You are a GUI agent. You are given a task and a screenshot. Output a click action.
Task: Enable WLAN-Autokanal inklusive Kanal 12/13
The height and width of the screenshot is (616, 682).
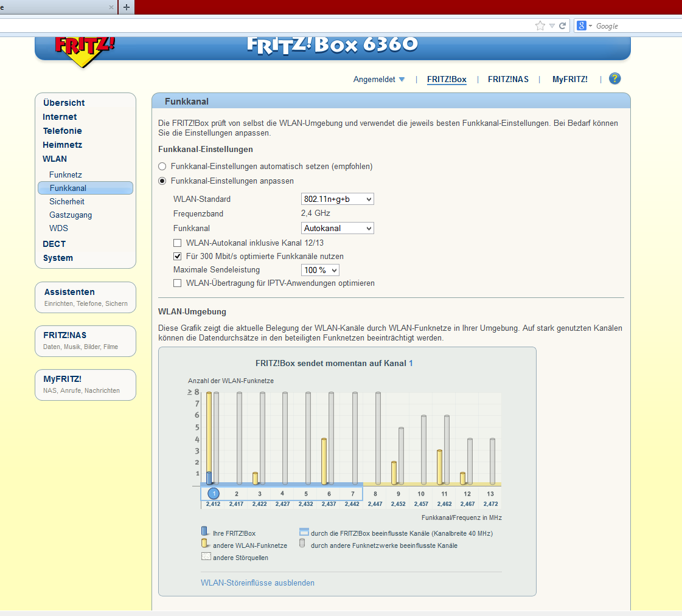(x=178, y=243)
